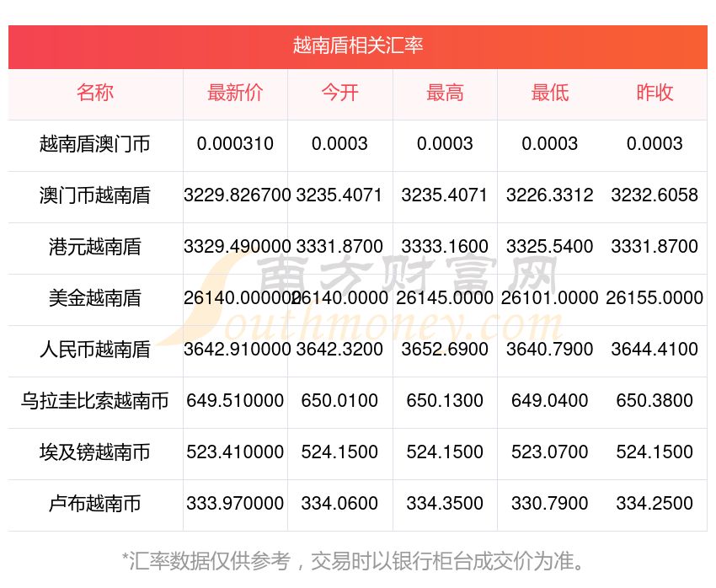The height and width of the screenshot is (588, 716).
Task: Click 卢布 previous close 334.2500
Action: 655,503
